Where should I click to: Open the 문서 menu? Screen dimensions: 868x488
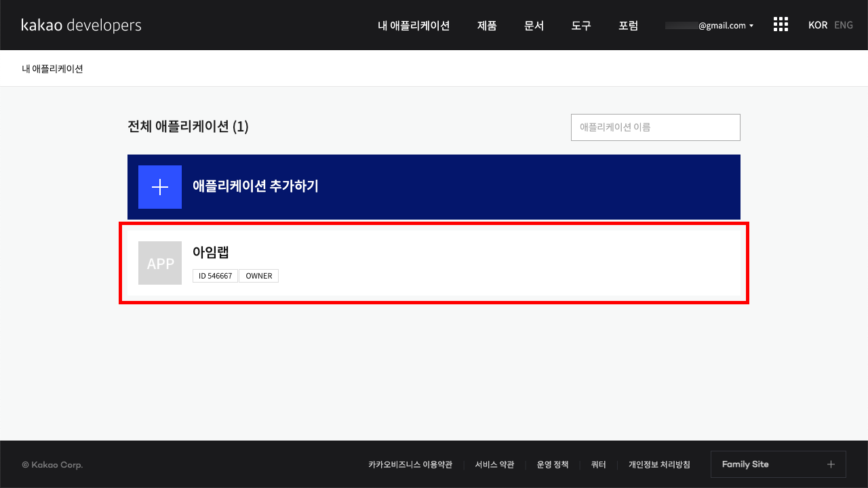tap(534, 26)
